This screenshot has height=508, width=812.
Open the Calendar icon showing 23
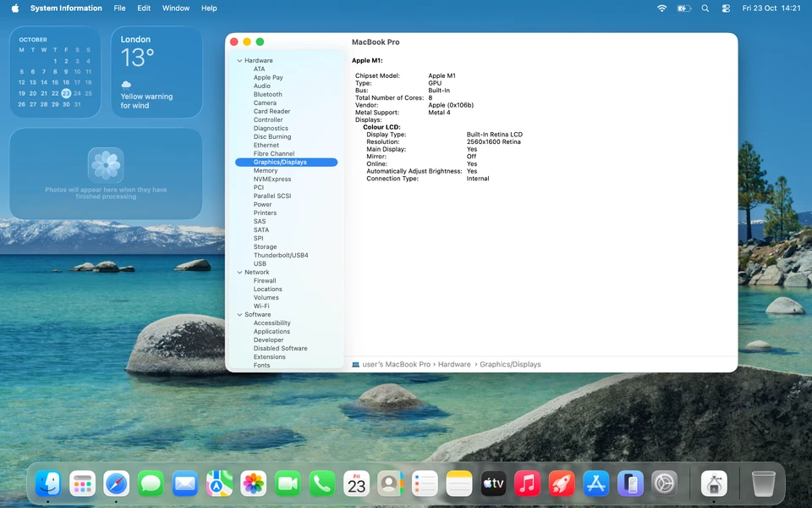coord(356,483)
